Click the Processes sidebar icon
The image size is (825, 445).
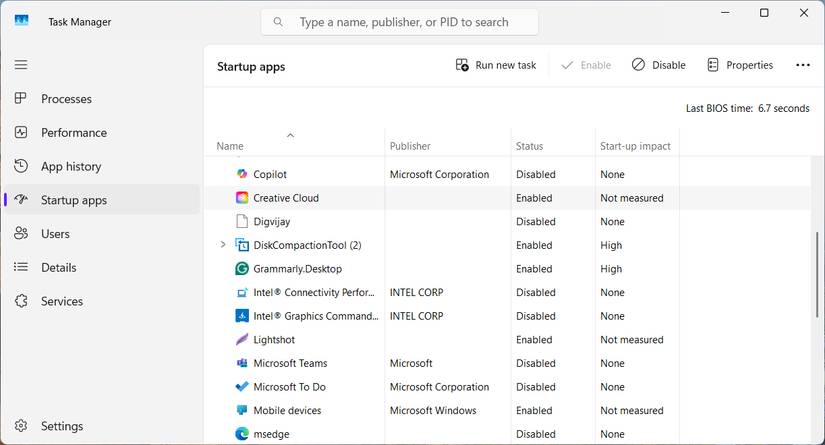pyautogui.click(x=21, y=98)
